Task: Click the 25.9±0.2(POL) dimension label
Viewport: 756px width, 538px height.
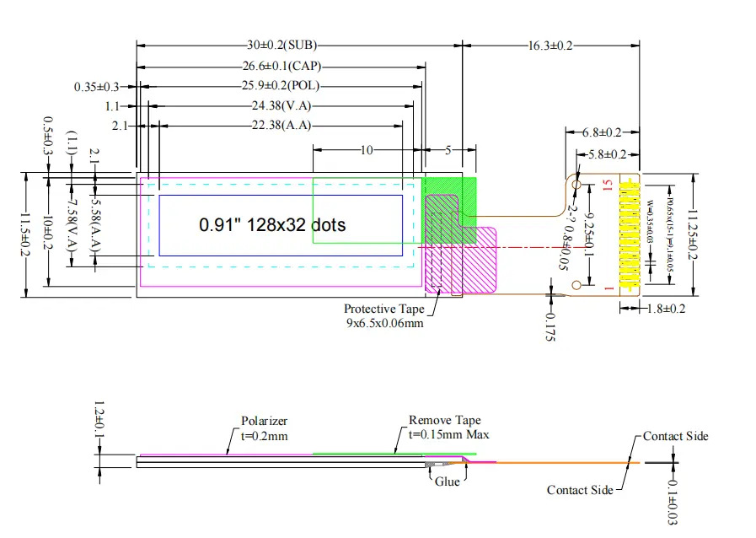Action: pos(281,86)
